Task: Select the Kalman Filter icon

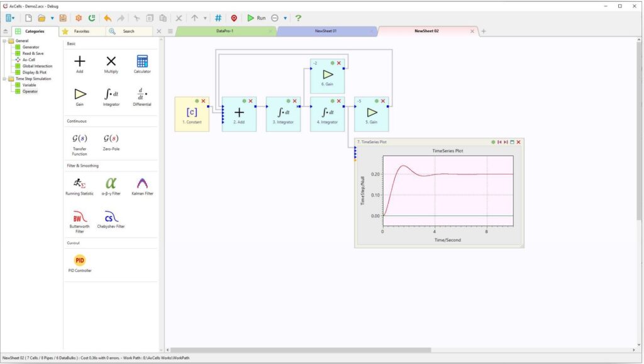Action: coord(141,183)
